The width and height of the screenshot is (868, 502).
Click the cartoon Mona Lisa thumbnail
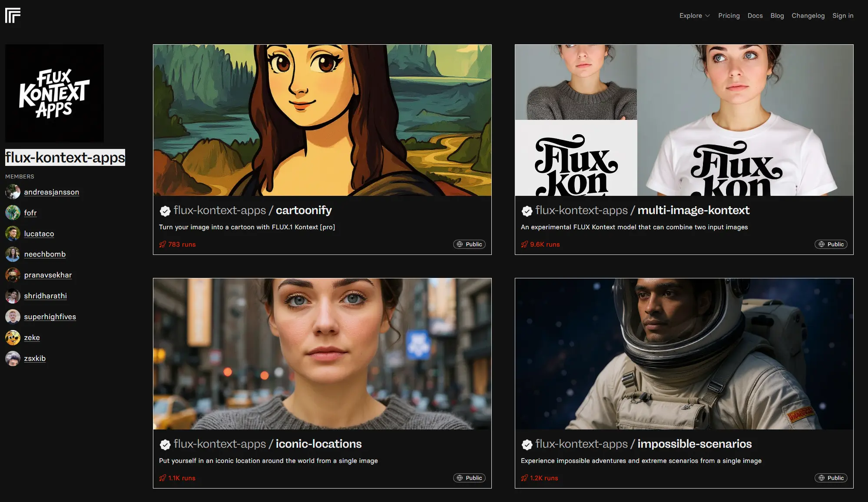(322, 120)
